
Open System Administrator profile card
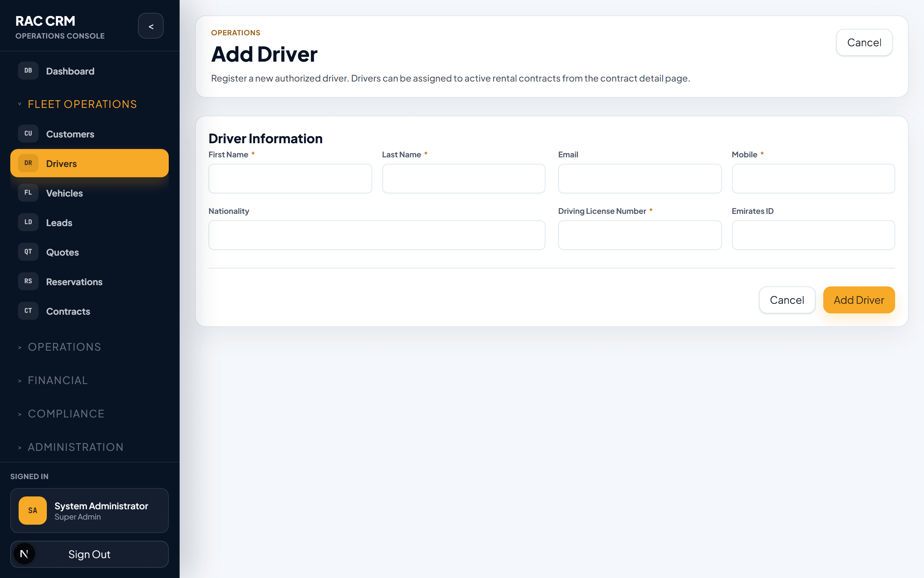pyautogui.click(x=89, y=510)
